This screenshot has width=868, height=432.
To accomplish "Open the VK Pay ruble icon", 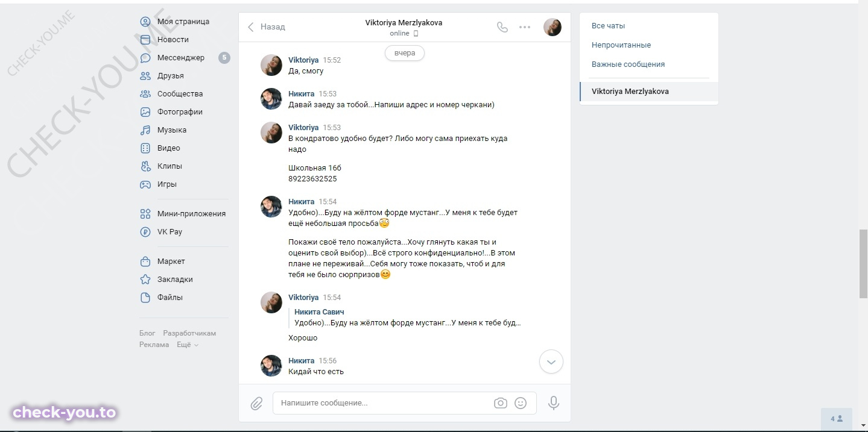I will pos(145,232).
